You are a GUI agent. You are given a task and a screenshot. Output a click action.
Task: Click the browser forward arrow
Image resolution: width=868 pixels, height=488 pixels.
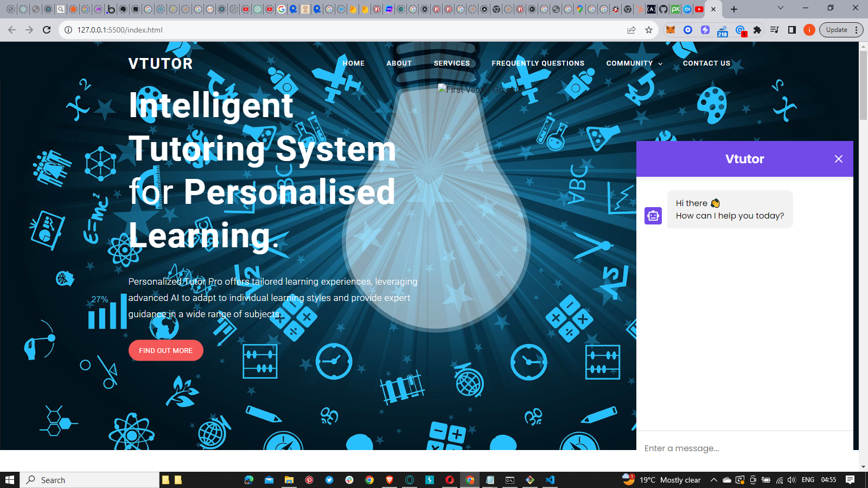coord(29,30)
